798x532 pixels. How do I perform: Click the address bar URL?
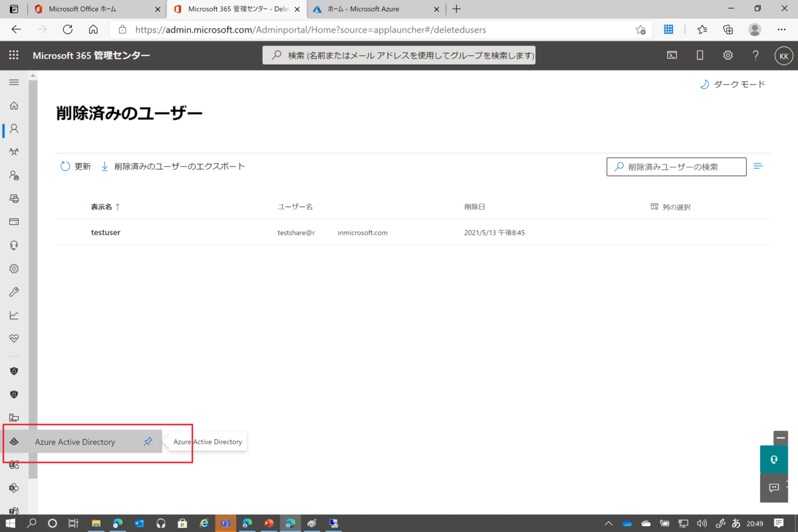point(311,29)
